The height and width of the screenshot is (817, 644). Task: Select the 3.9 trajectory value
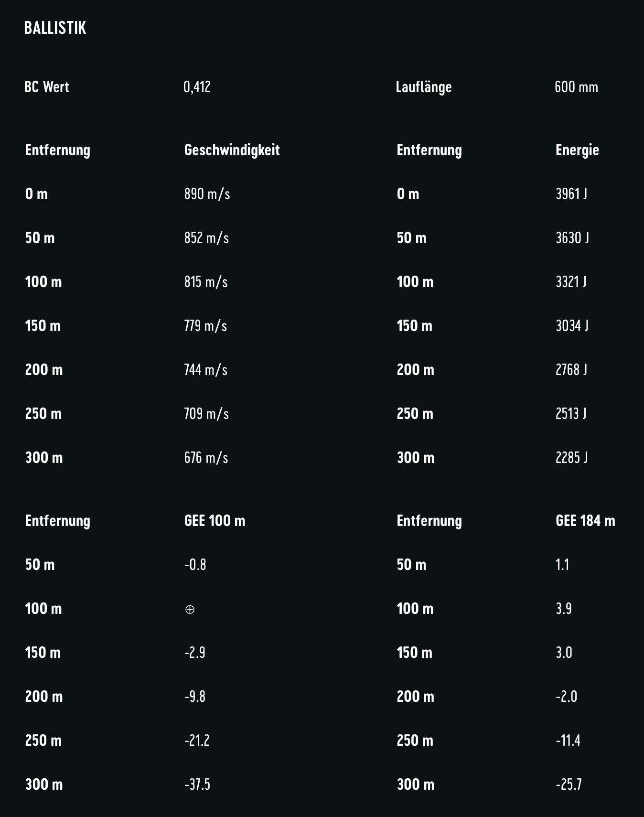[564, 609]
